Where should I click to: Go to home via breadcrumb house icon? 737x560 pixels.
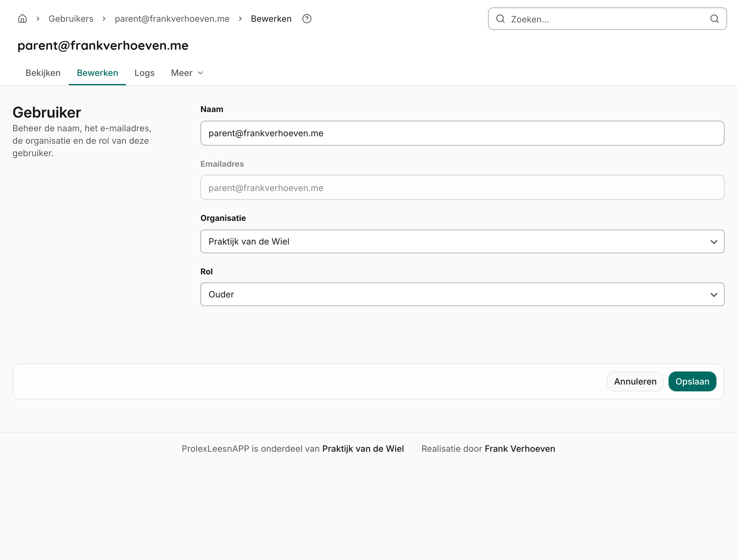click(x=22, y=19)
